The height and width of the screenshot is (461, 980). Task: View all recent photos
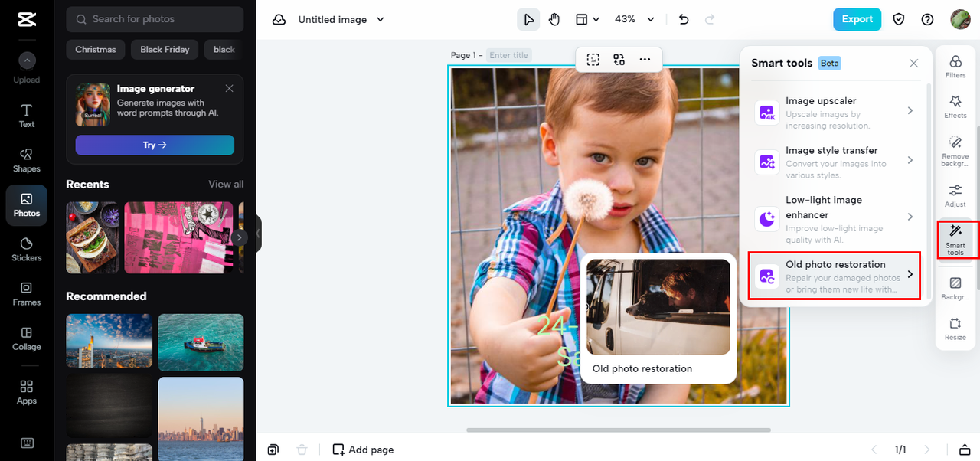226,185
